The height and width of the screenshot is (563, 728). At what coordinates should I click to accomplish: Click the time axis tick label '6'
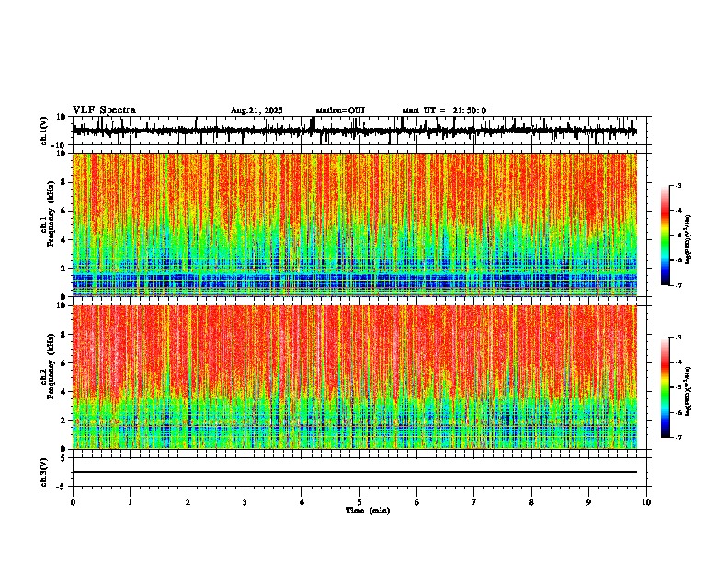(416, 502)
